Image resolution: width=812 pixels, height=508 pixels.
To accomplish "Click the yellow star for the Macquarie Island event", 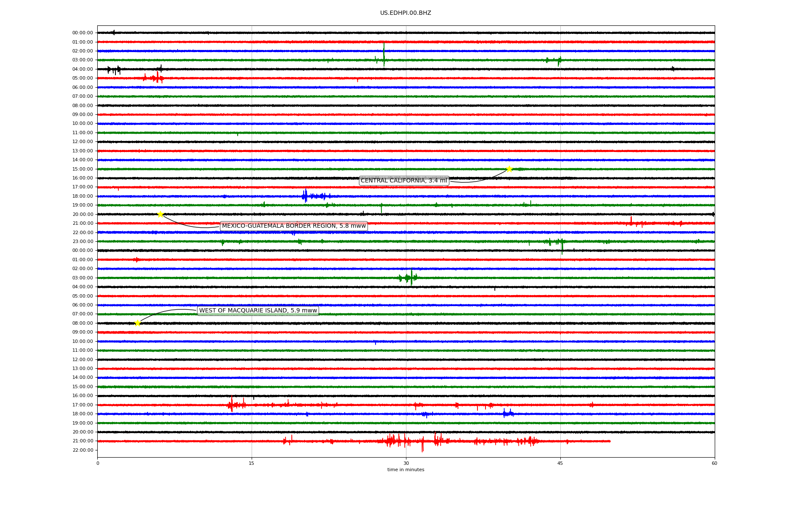I will (x=137, y=323).
